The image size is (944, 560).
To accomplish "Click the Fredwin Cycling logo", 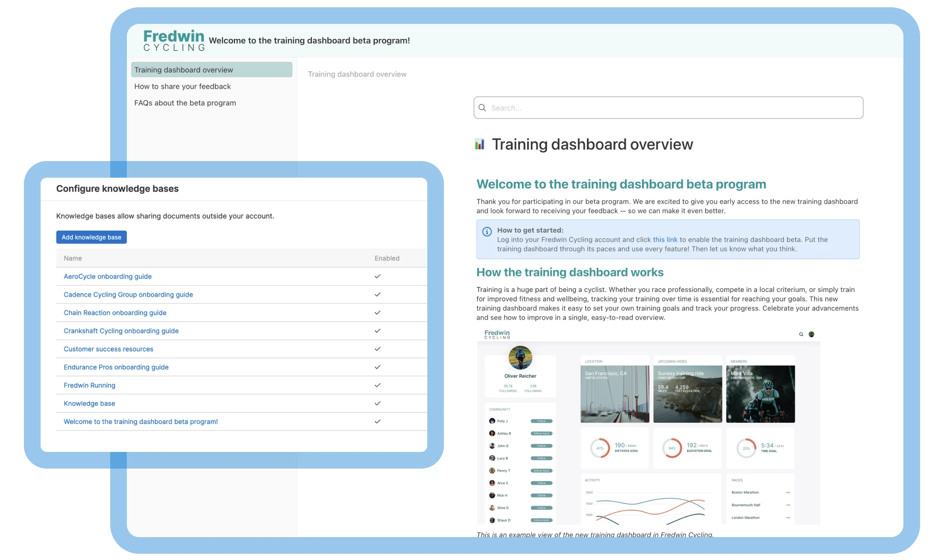I will click(x=173, y=41).
